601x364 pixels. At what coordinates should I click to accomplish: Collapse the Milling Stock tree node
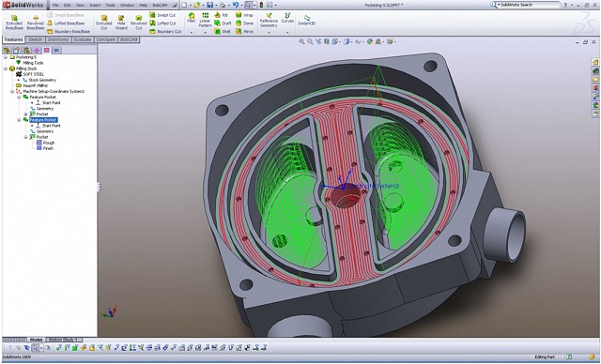6,68
